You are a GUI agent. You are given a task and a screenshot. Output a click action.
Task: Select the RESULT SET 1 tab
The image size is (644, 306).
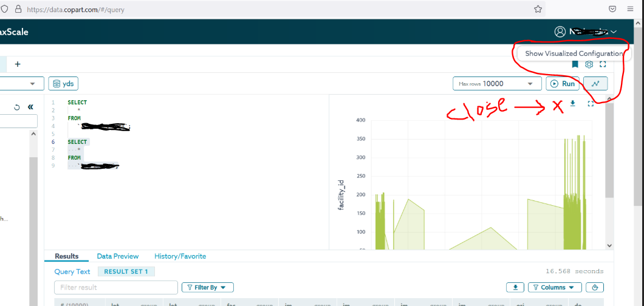(x=126, y=272)
